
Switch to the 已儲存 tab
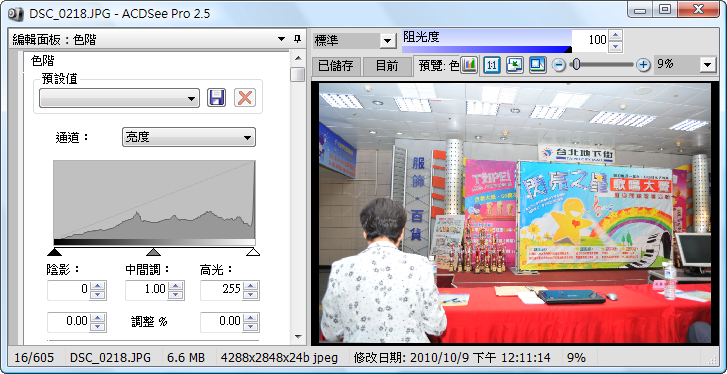click(x=336, y=66)
